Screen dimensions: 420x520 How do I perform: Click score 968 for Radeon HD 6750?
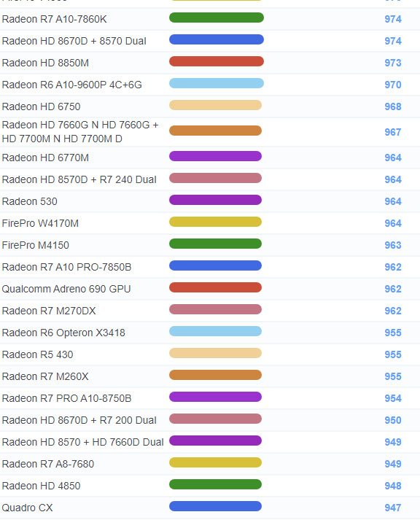click(393, 106)
